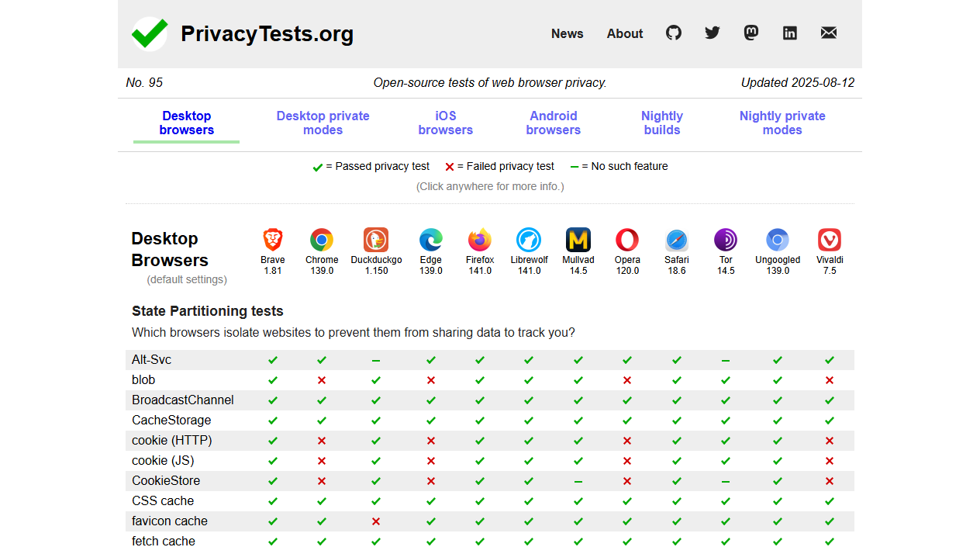
Task: Click Chrome's failed blob test mark
Action: click(322, 379)
